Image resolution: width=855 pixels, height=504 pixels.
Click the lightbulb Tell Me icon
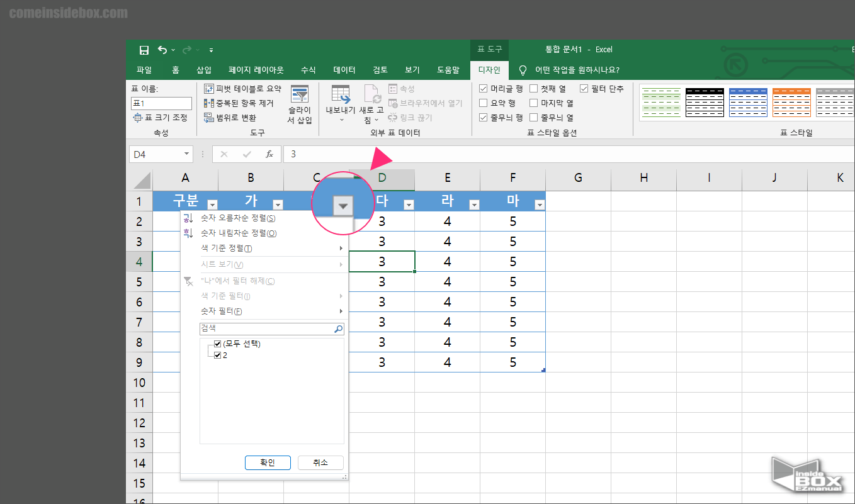[523, 70]
